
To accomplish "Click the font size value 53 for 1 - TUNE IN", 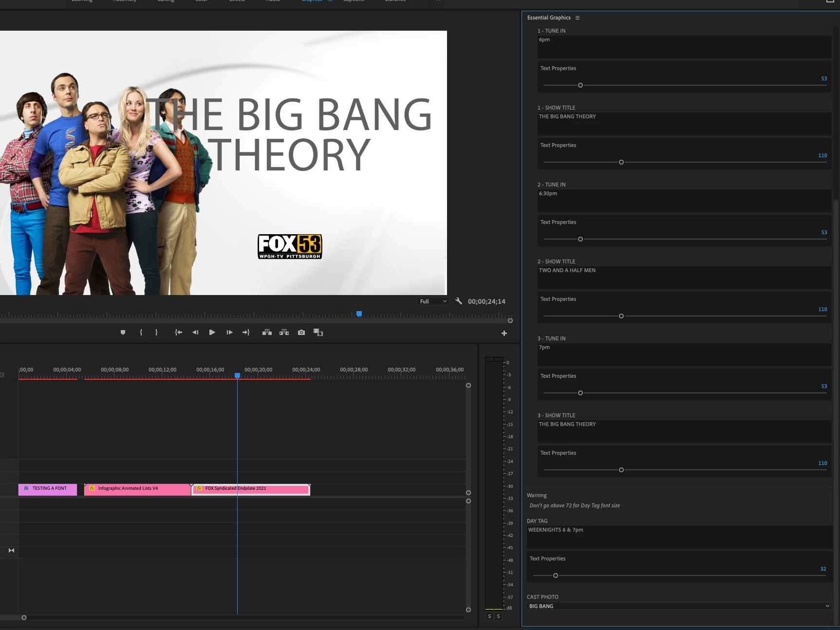I will click(x=824, y=78).
